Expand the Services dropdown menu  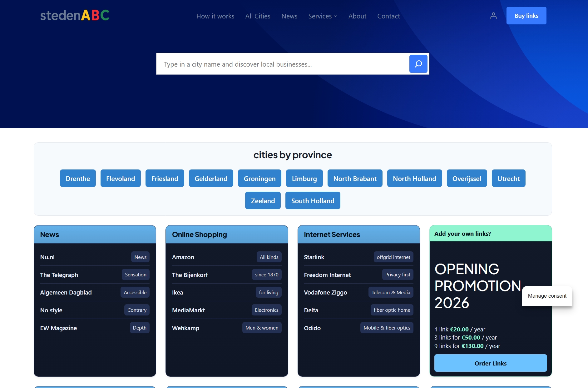pos(323,16)
